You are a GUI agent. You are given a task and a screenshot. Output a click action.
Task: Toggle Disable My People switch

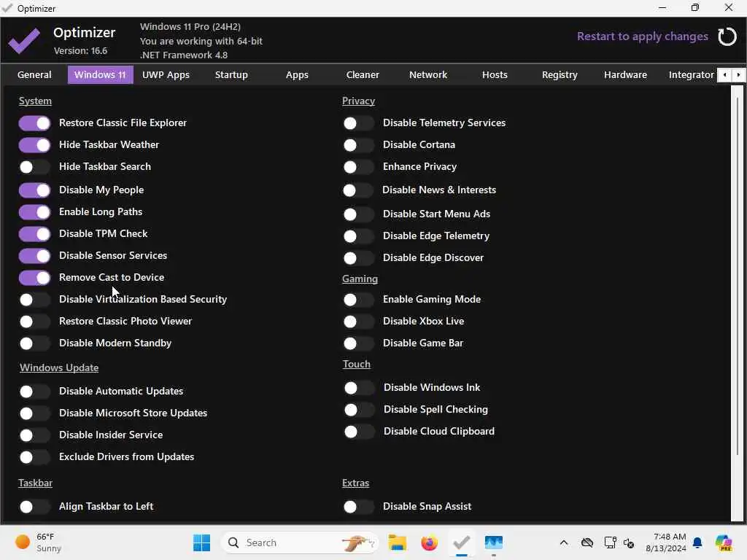(x=34, y=190)
